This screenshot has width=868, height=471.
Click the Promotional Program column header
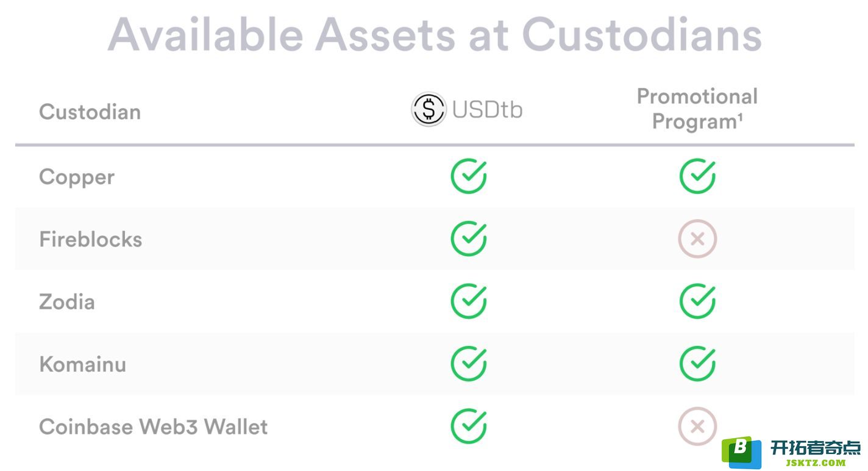(697, 109)
